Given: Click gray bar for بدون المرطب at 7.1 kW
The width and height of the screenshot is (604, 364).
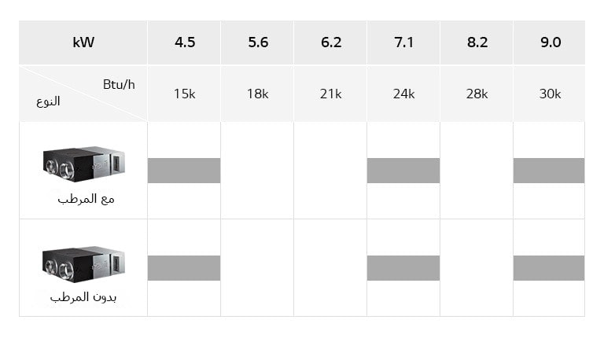Looking at the screenshot, I should click(x=403, y=268).
